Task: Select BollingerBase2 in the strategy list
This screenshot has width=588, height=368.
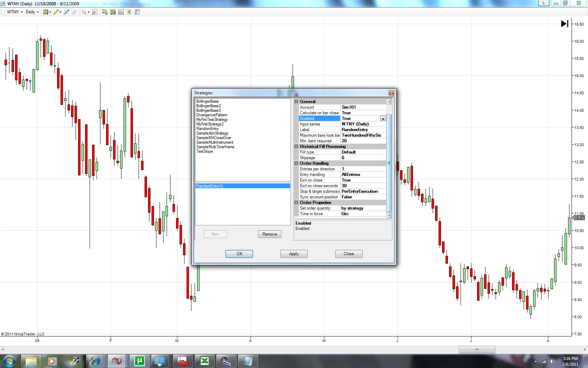Action: [209, 106]
